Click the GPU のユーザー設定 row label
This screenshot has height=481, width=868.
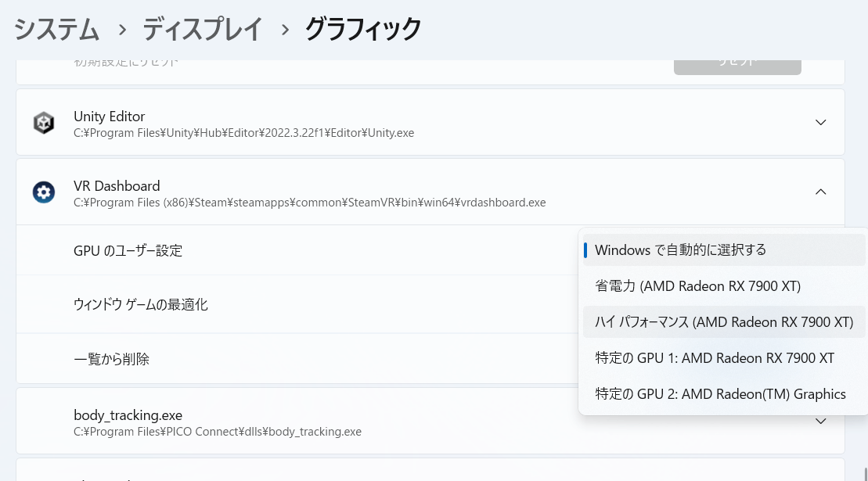point(128,251)
